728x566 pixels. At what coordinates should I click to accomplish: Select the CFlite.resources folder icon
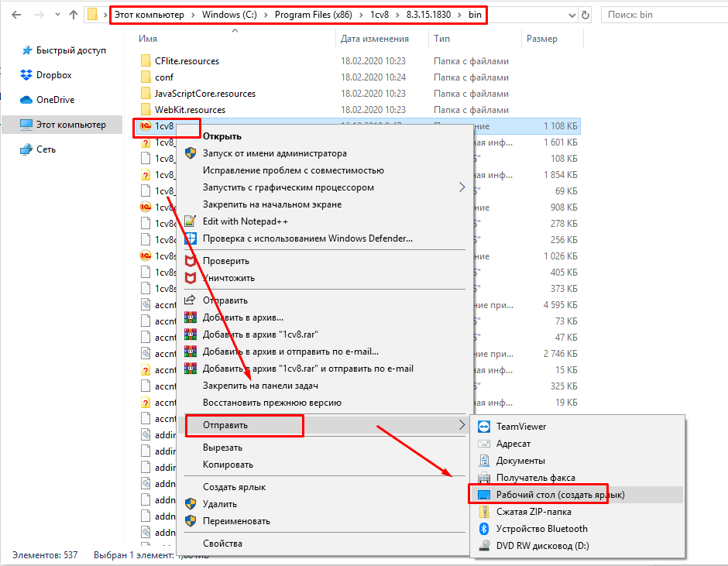[x=146, y=61]
